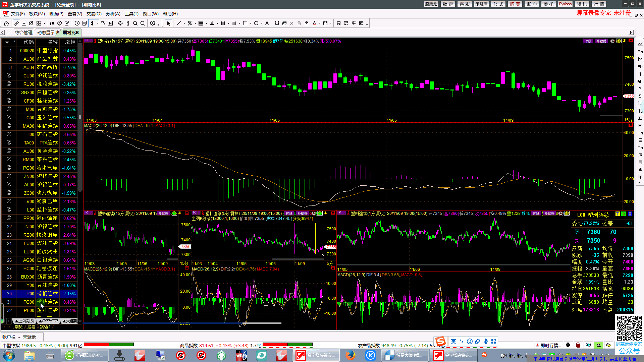Click the zoom out magnifier icon
Viewport: 644px width, 362px height.
(x=143, y=23)
